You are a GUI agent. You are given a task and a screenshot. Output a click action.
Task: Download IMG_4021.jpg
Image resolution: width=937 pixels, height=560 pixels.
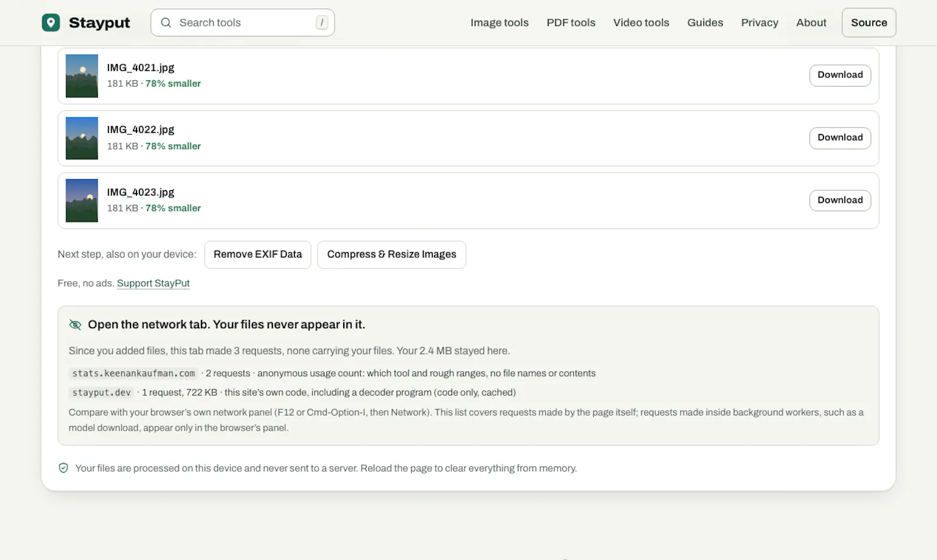click(840, 75)
